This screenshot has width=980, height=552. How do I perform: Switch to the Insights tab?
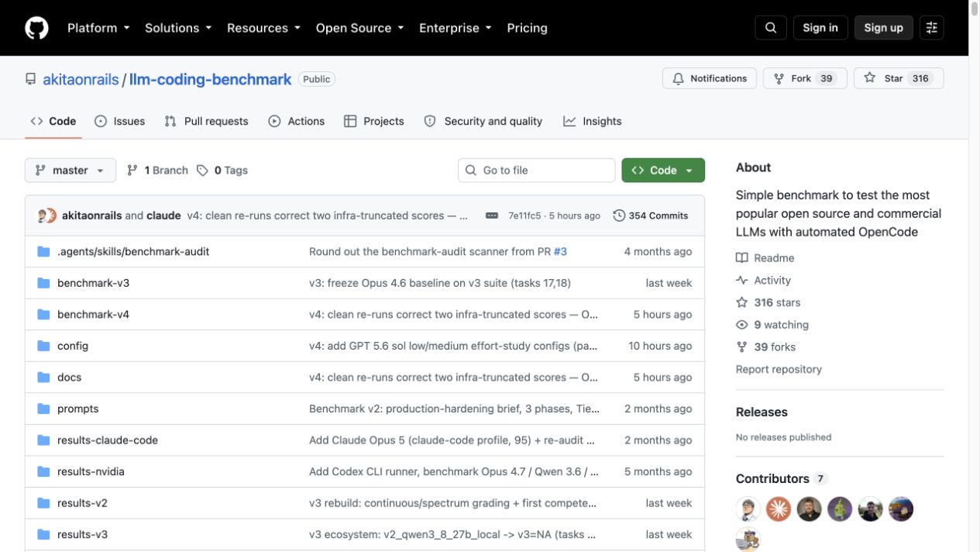tap(593, 121)
